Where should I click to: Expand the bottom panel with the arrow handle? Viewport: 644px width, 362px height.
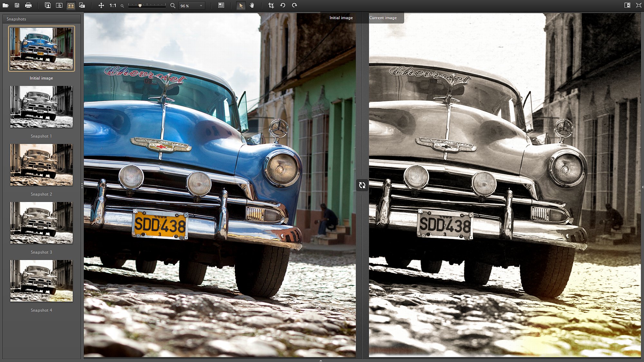tap(321, 361)
